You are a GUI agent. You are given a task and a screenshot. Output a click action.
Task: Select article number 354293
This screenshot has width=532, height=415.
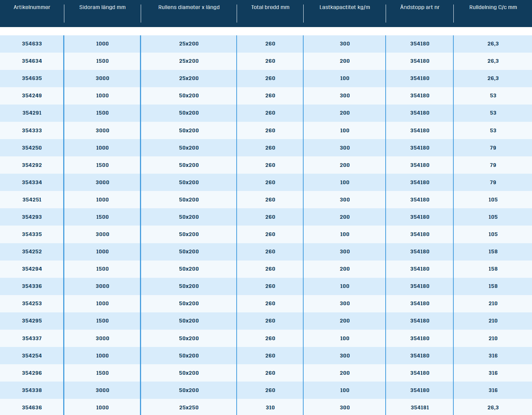[32, 217]
